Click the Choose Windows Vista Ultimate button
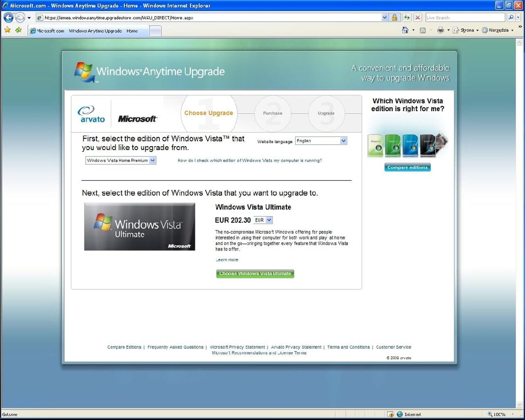The height and width of the screenshot is (420, 525). pyautogui.click(x=255, y=273)
